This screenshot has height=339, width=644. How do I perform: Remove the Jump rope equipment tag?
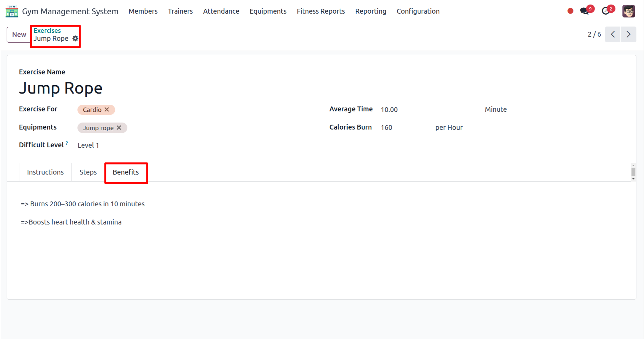(x=119, y=128)
